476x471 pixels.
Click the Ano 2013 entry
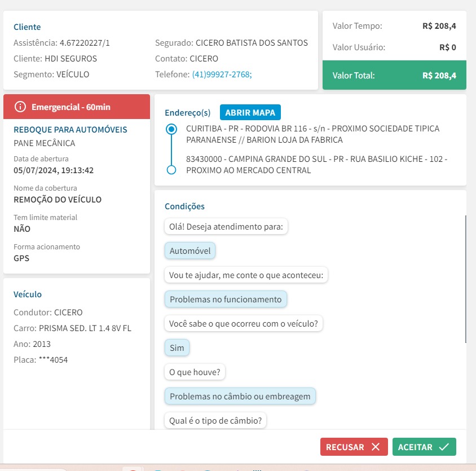[32, 344]
